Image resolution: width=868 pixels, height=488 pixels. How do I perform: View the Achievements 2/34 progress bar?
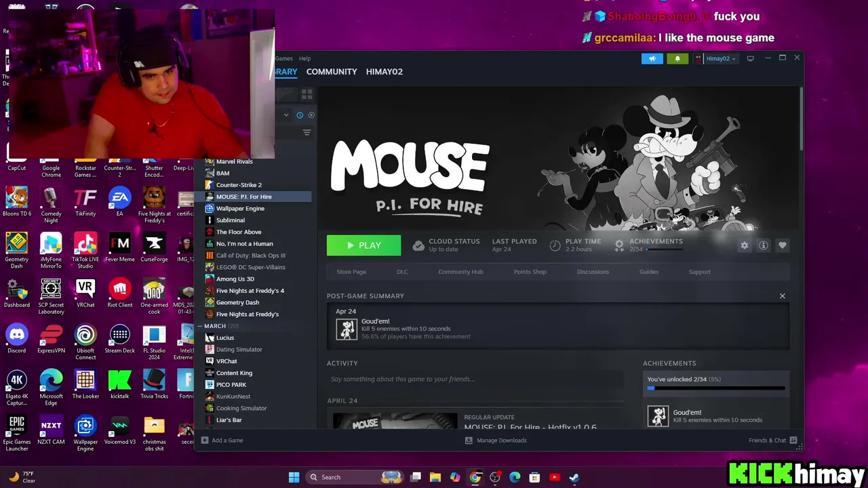click(663, 249)
